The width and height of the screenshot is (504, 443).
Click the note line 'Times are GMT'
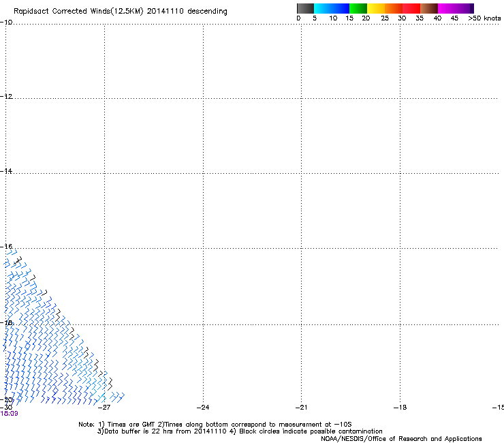pos(131,425)
